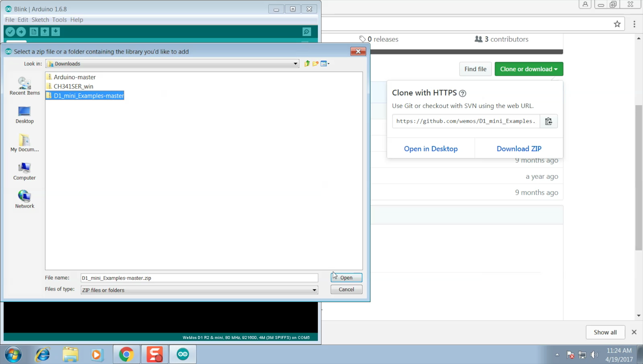Screen dimensions: 643x364
Task: Open the Arduino Tools menu
Action: [x=59, y=20]
